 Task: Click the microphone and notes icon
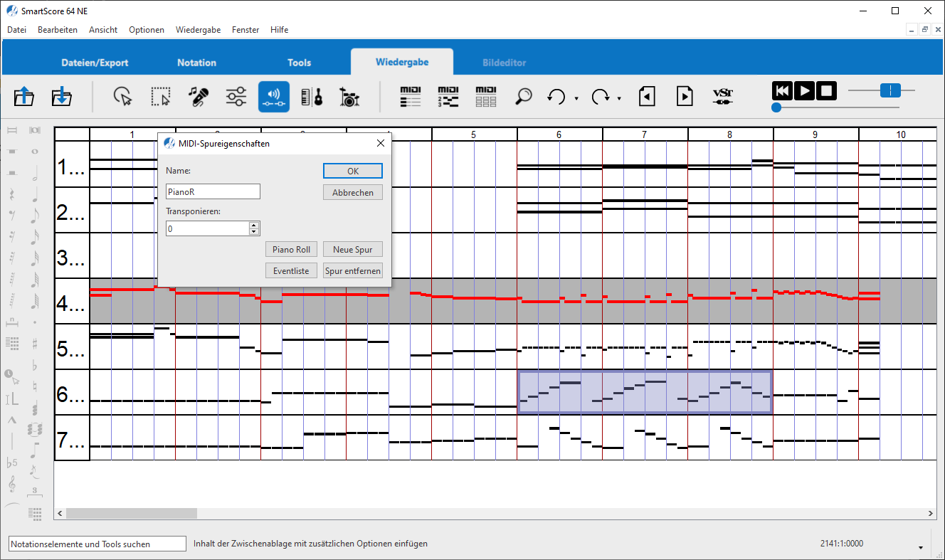[x=199, y=97]
